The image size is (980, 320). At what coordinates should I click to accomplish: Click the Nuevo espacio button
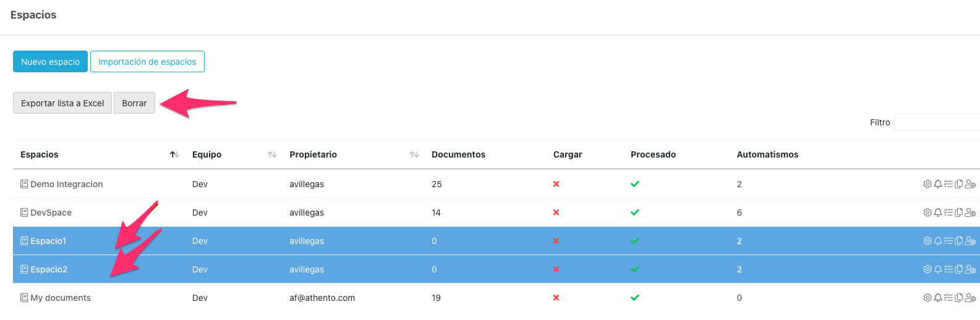50,62
